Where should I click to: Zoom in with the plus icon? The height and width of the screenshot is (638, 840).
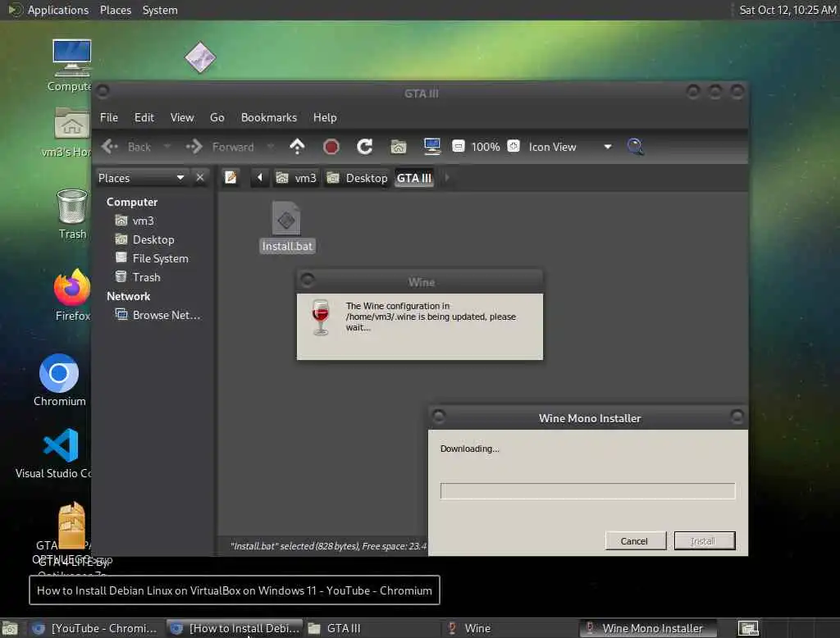pos(514,146)
